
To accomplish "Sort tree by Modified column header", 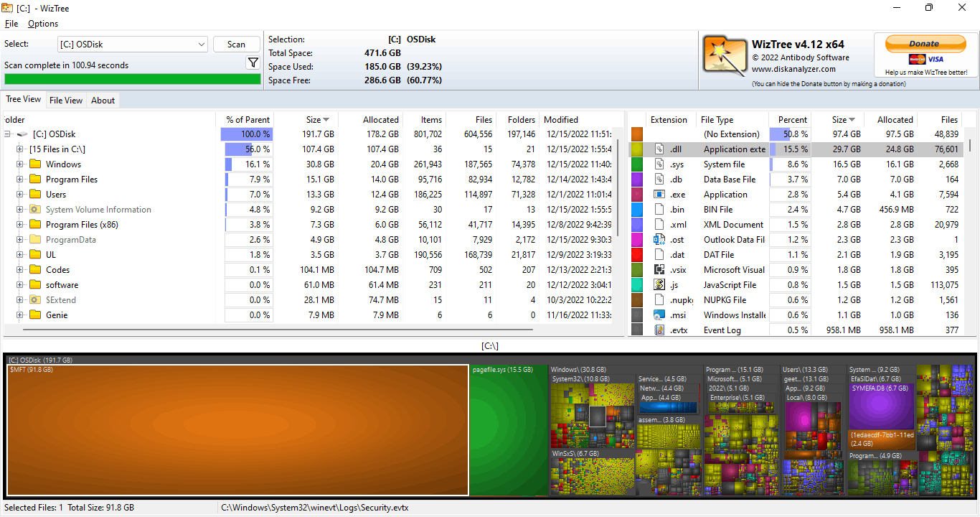I will [x=578, y=120].
